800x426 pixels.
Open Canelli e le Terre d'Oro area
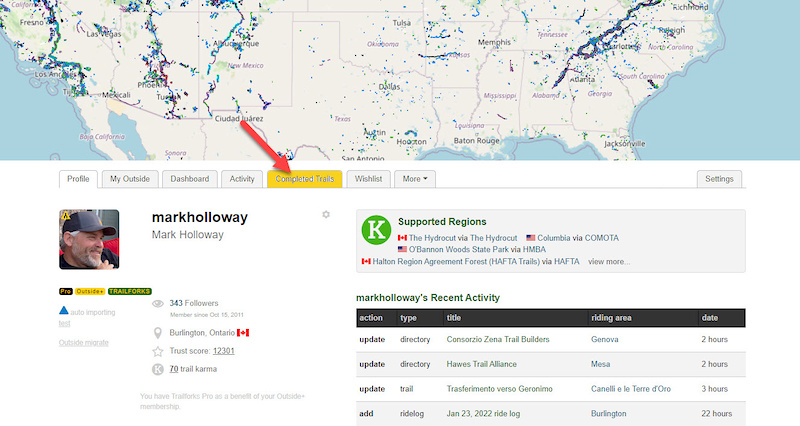(631, 389)
